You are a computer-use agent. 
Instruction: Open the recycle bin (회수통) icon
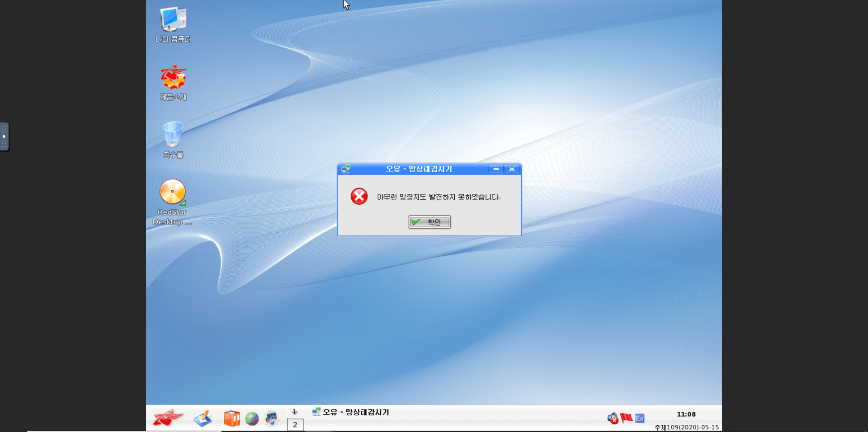click(173, 135)
